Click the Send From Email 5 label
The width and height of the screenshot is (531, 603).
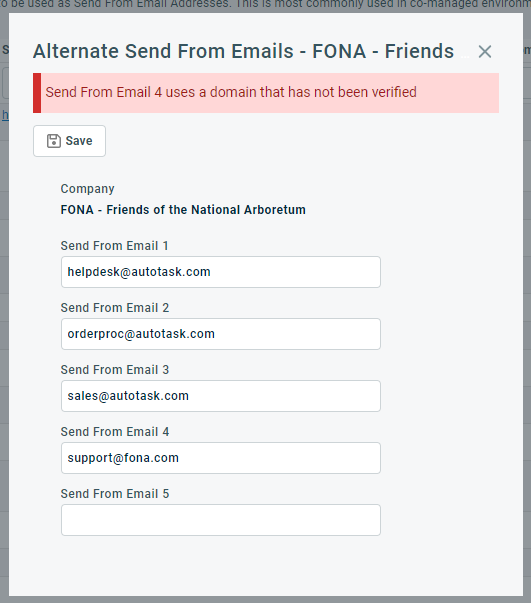point(115,493)
